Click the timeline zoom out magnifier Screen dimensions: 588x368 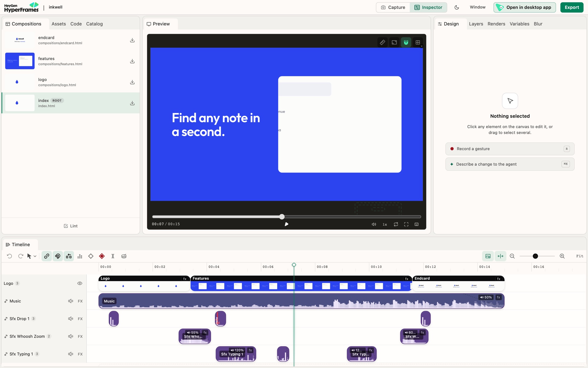click(512, 256)
